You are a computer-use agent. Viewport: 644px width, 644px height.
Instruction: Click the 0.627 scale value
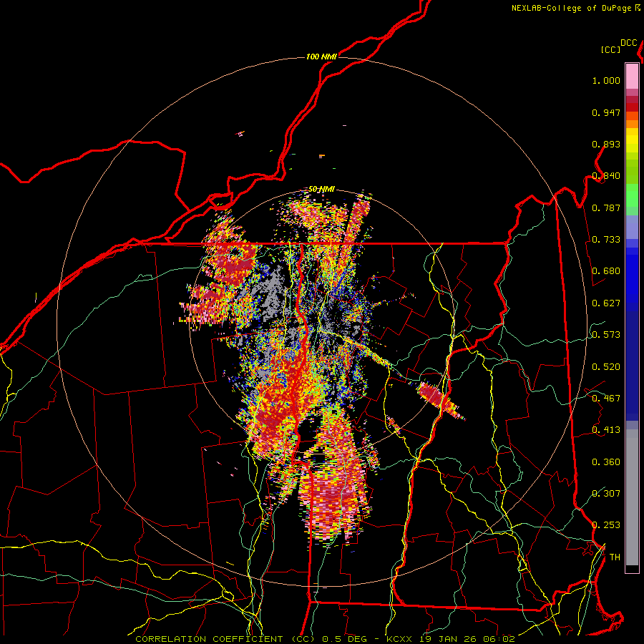(606, 303)
